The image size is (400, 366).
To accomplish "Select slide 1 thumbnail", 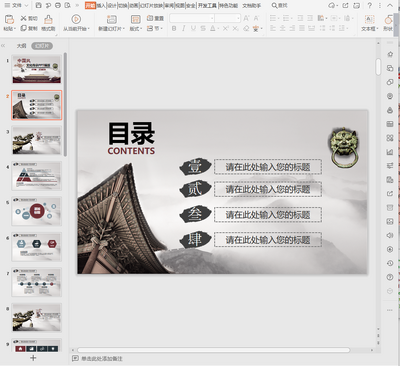I will coord(37,69).
